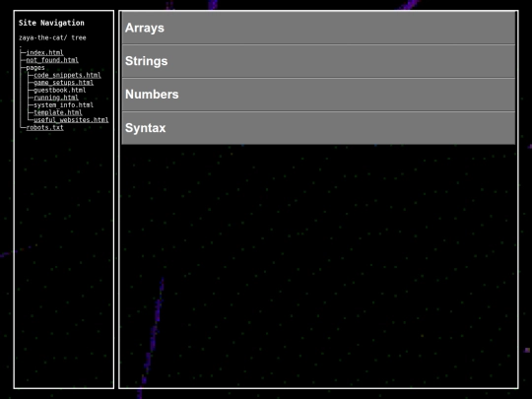Viewport: 532px width, 399px height.
Task: Open code_snippets.html page link
Action: click(x=67, y=75)
